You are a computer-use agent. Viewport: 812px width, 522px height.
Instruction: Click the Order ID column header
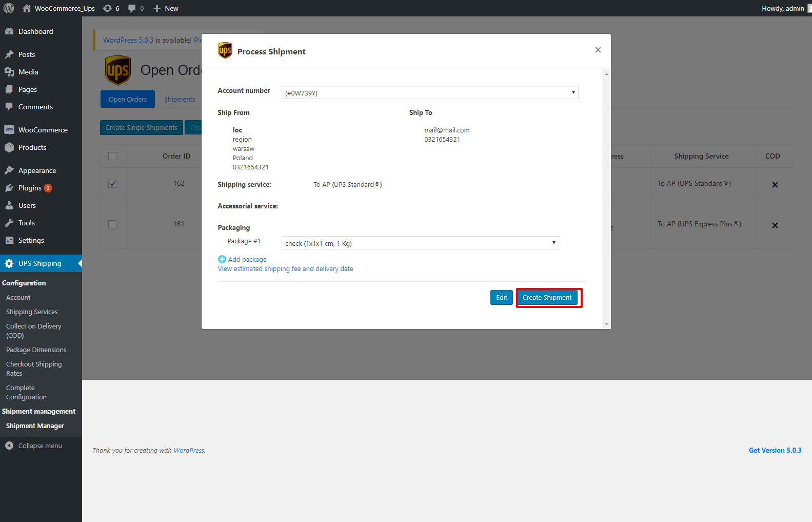pos(176,156)
